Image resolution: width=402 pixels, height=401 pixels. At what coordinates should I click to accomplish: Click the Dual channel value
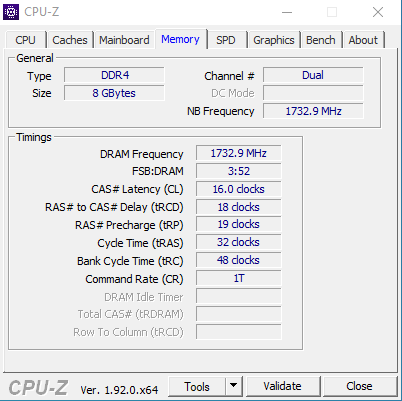[x=313, y=75]
